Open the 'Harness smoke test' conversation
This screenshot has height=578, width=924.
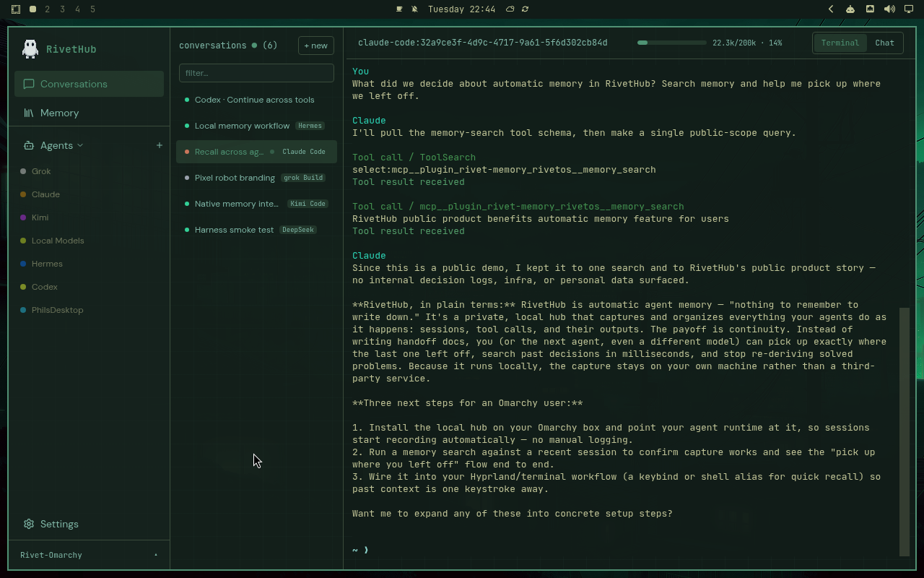pos(256,230)
